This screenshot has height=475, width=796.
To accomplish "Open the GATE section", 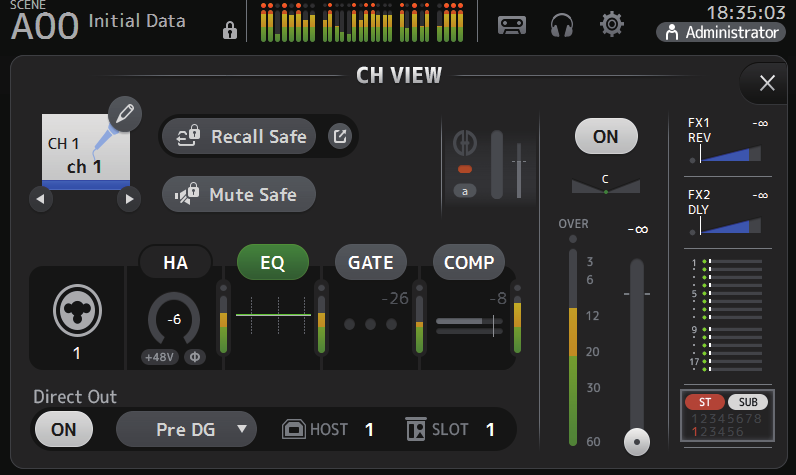I will coord(371,262).
